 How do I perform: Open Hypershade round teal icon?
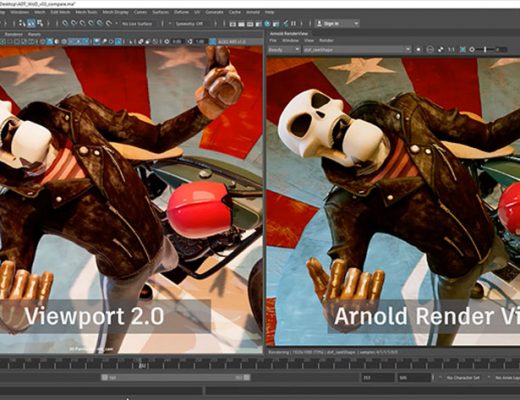point(267,24)
